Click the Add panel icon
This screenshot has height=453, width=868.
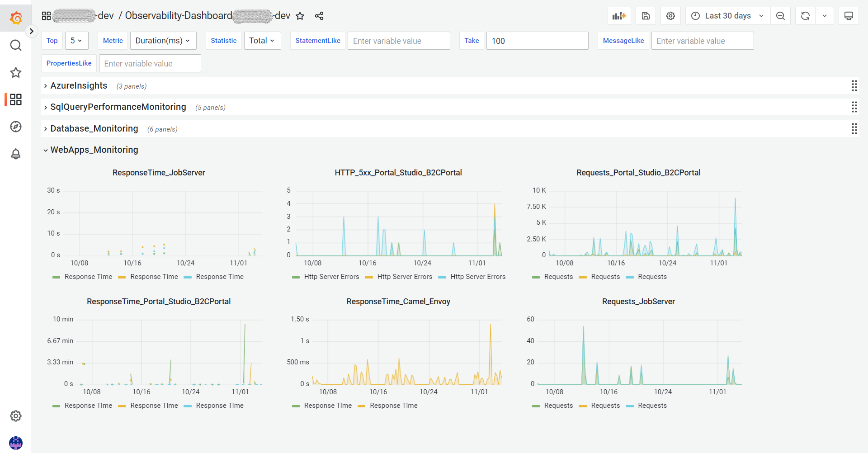coord(619,16)
